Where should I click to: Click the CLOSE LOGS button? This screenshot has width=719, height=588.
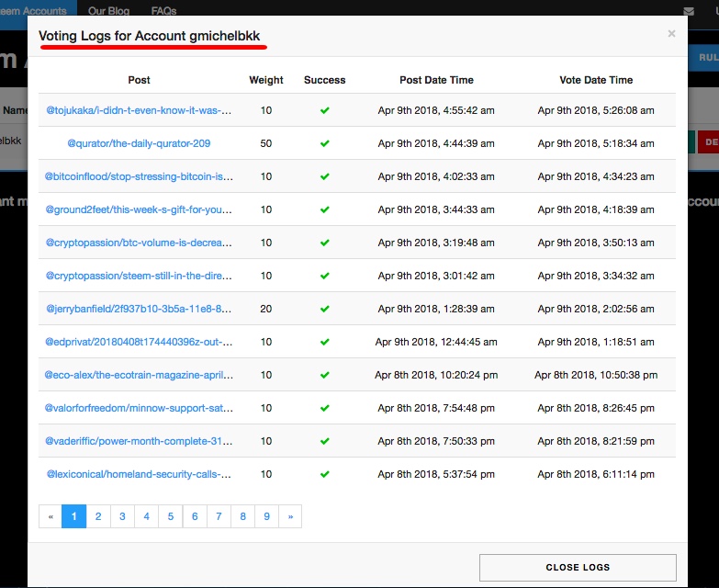point(578,568)
